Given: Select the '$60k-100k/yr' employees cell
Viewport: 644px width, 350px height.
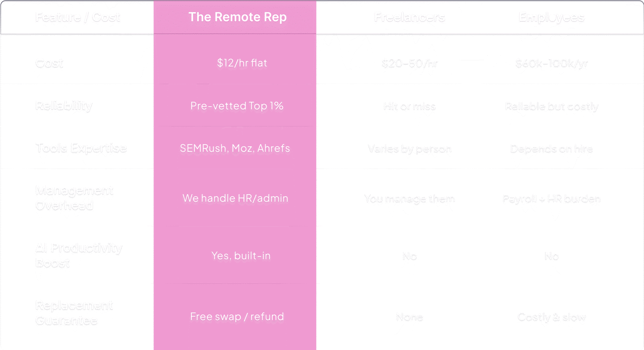Looking at the screenshot, I should click(x=551, y=63).
